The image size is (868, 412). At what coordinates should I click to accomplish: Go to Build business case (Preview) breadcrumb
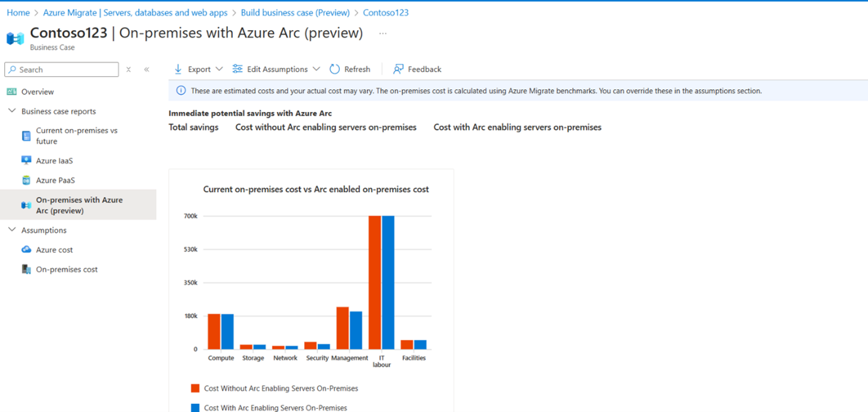click(295, 13)
